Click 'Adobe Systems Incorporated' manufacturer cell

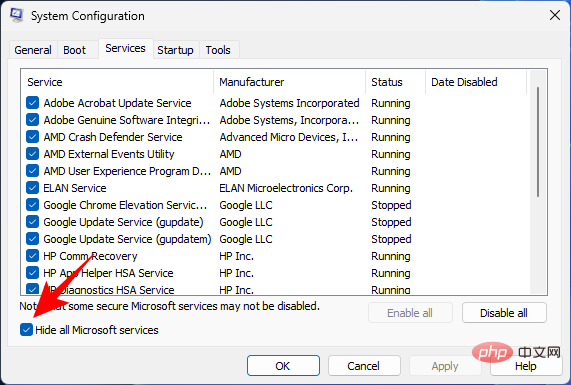(290, 103)
